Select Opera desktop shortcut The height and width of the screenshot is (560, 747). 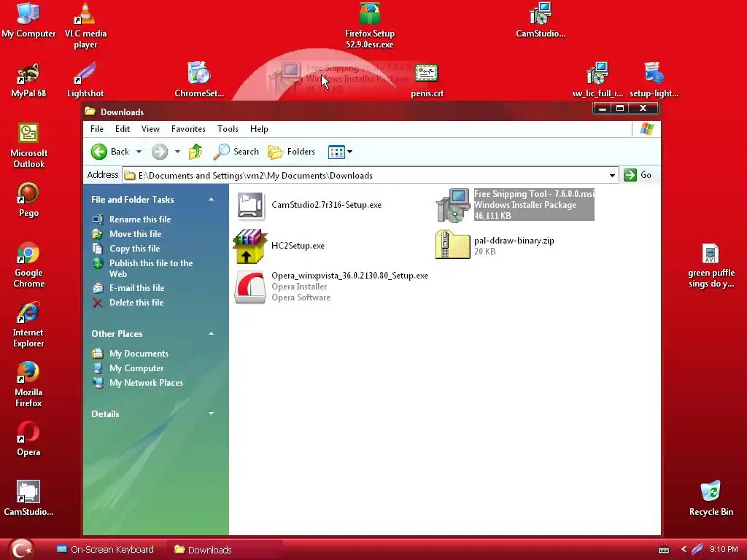28,439
